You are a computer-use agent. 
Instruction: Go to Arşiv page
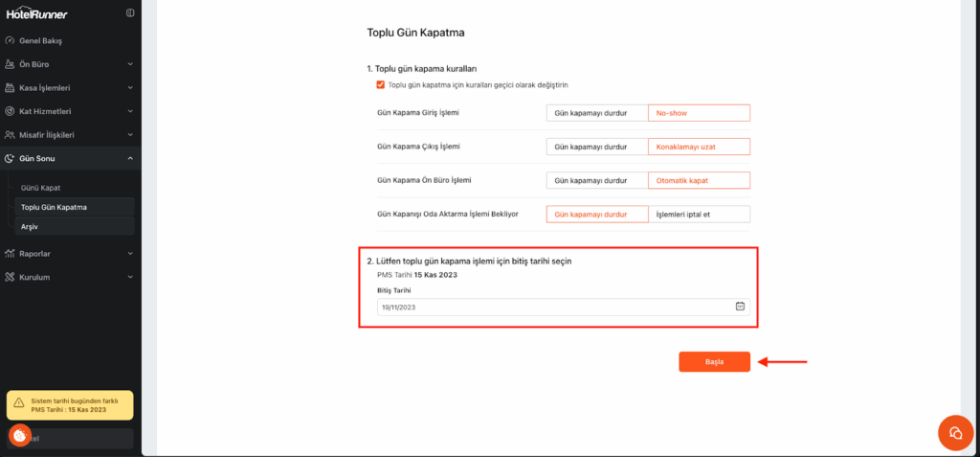[30, 226]
